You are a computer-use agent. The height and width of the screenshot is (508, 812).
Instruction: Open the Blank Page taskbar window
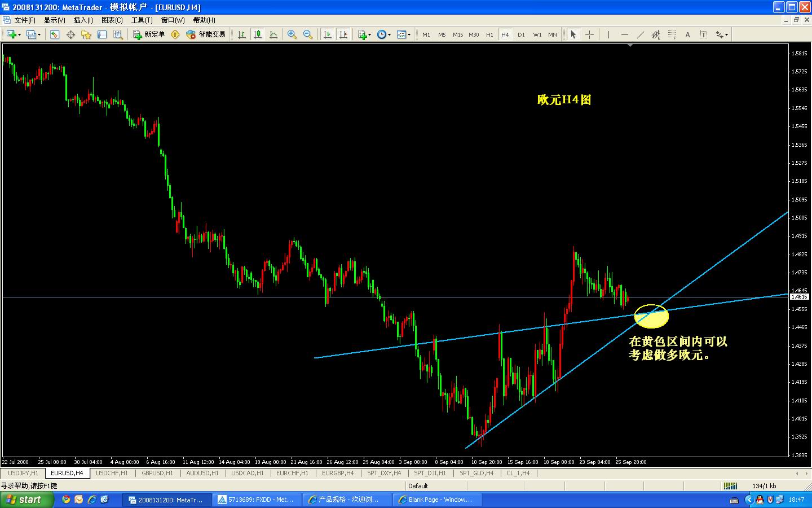coord(438,500)
